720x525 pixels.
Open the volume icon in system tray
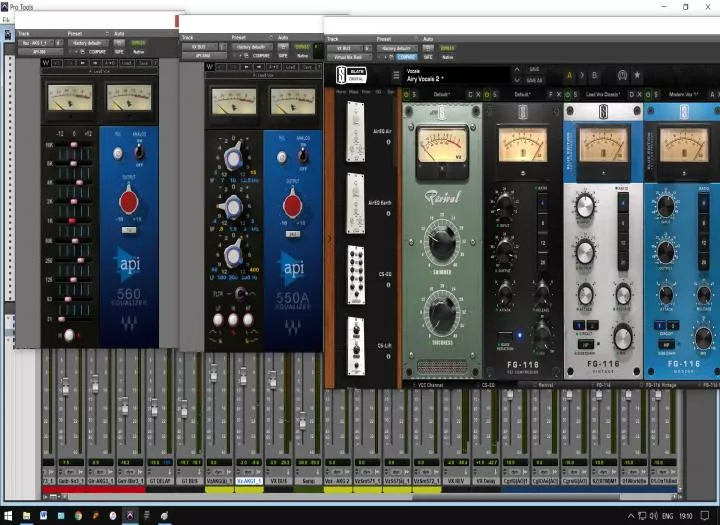(654, 516)
